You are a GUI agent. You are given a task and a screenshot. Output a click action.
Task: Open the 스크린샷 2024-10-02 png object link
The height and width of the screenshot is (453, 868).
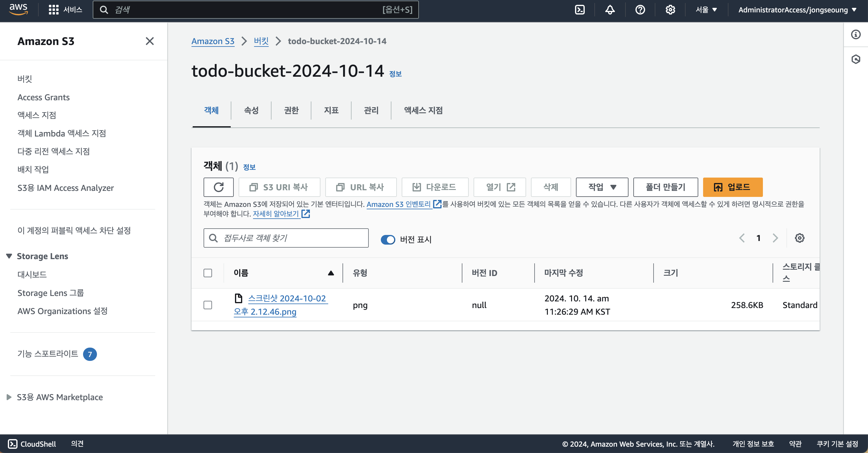[281, 305]
